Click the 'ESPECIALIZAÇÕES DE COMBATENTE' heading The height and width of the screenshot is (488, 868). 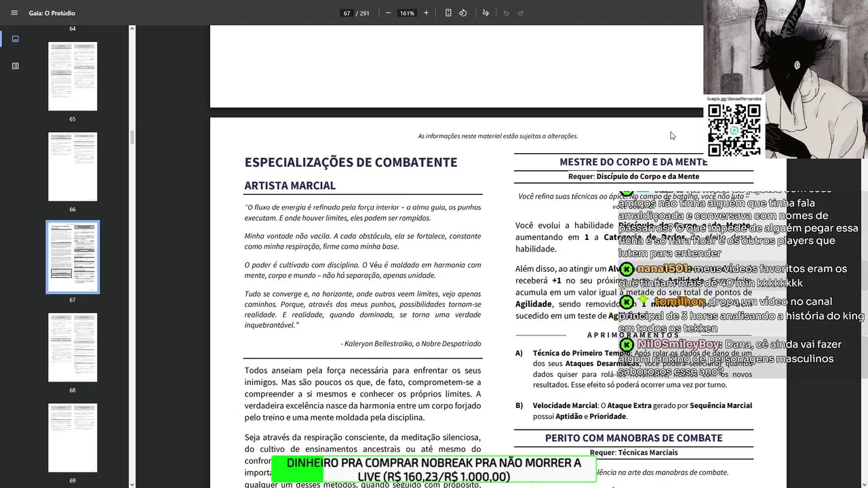[x=351, y=163]
